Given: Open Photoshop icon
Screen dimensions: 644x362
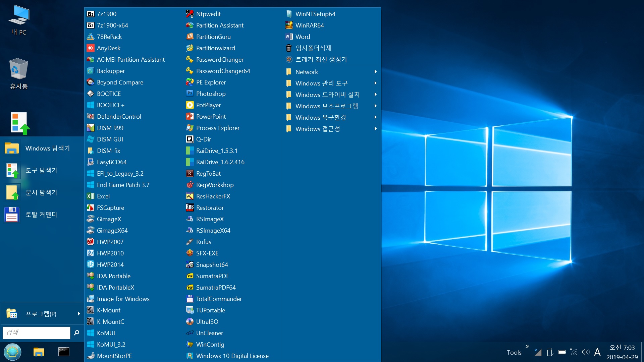Looking at the screenshot, I should (190, 94).
